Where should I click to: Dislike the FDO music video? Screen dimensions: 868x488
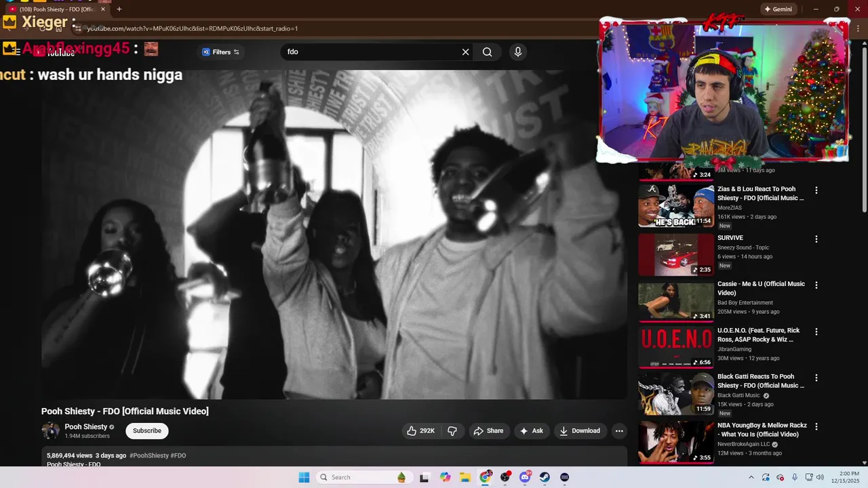pyautogui.click(x=452, y=431)
